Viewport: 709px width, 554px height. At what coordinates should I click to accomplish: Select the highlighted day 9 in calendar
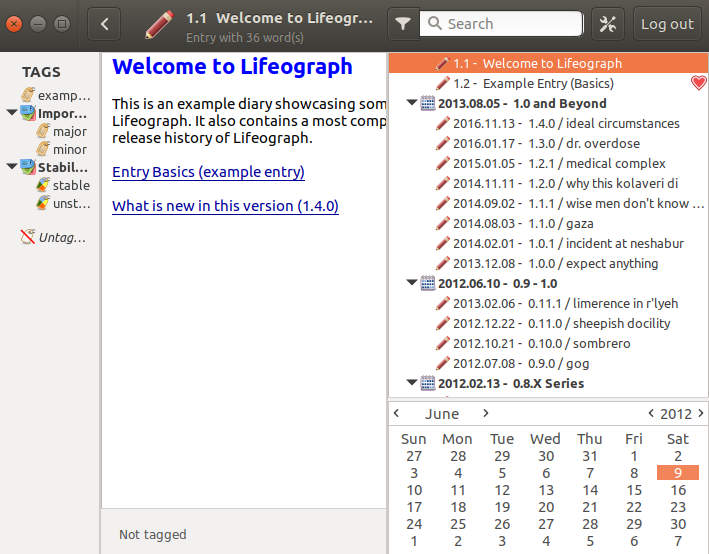[678, 473]
